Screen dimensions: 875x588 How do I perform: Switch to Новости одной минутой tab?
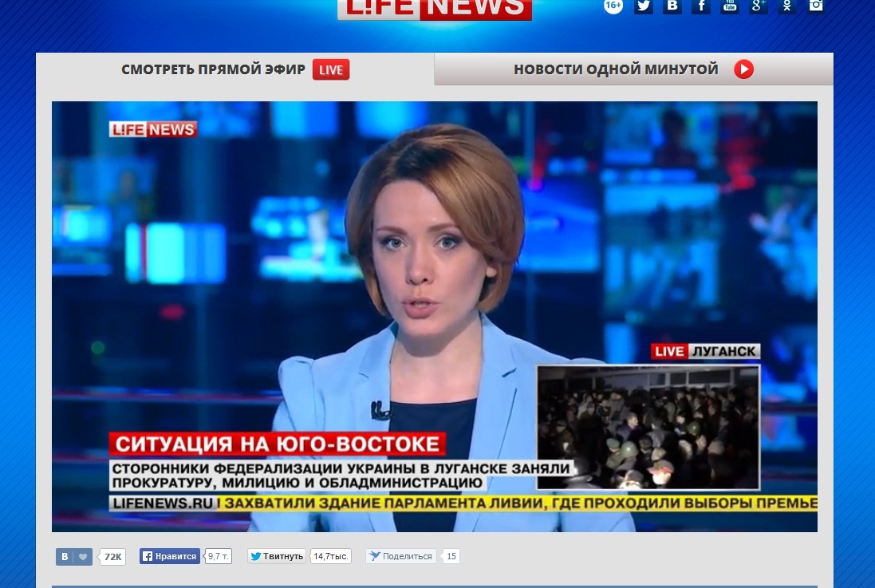[x=633, y=69]
